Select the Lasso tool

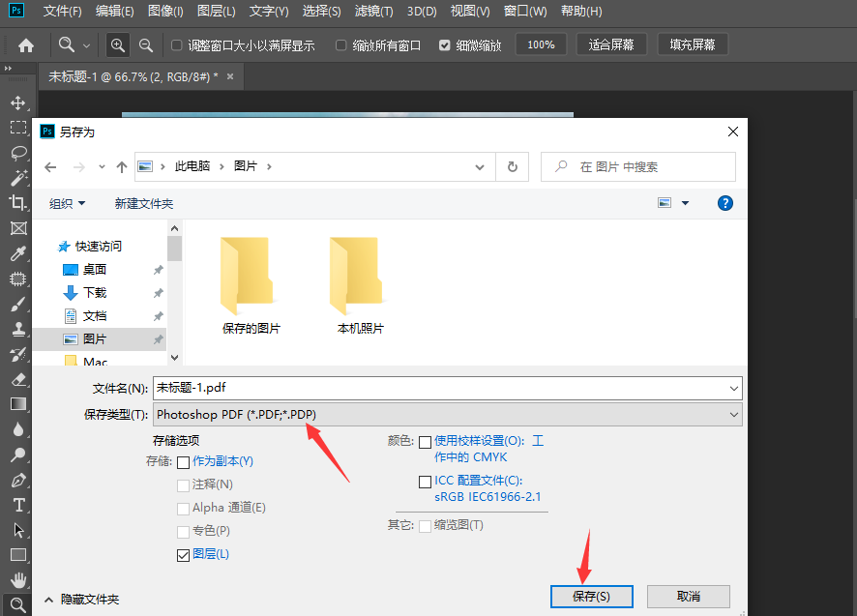[18, 153]
